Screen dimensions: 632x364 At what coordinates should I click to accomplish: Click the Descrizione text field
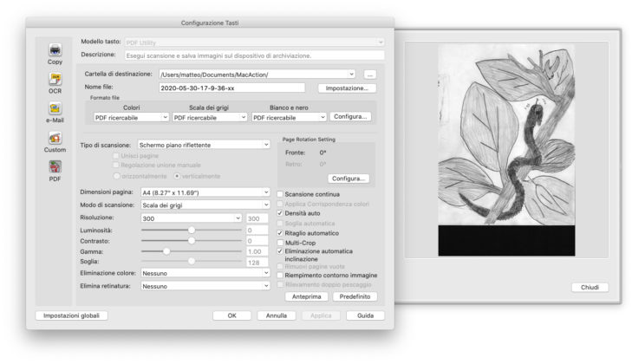point(254,55)
